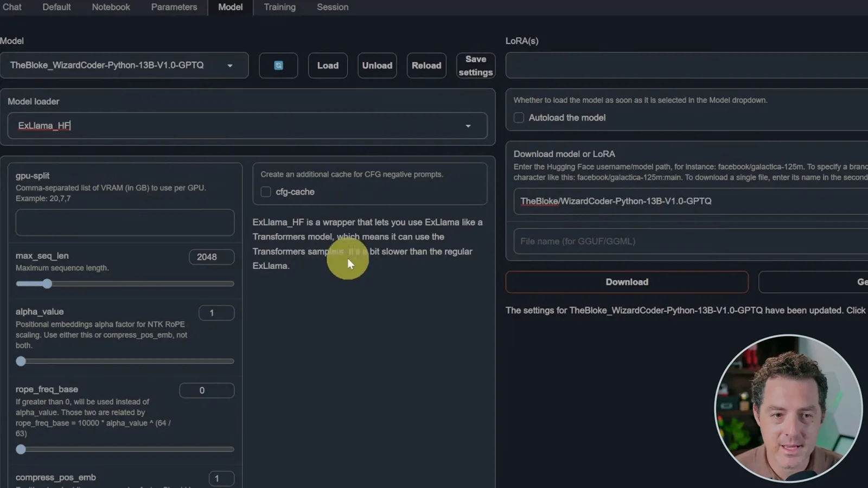Screen dimensions: 868x488
Task: Switch to the Default tab
Action: (x=56, y=7)
